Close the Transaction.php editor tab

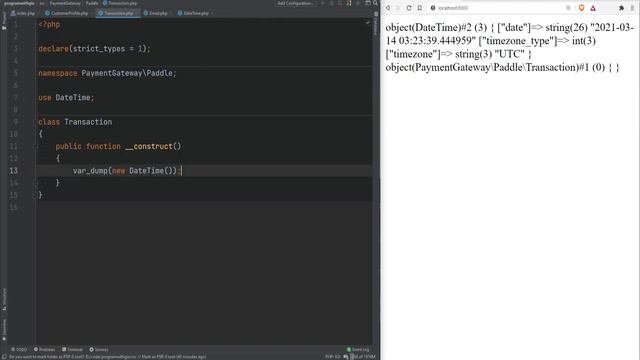coord(136,13)
